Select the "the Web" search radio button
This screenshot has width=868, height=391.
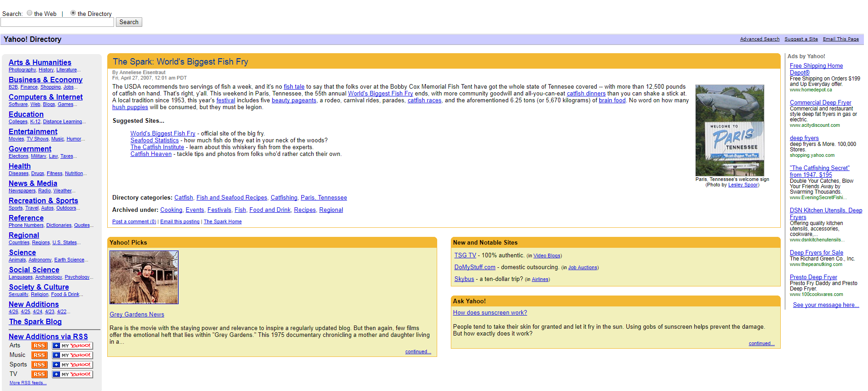[30, 13]
